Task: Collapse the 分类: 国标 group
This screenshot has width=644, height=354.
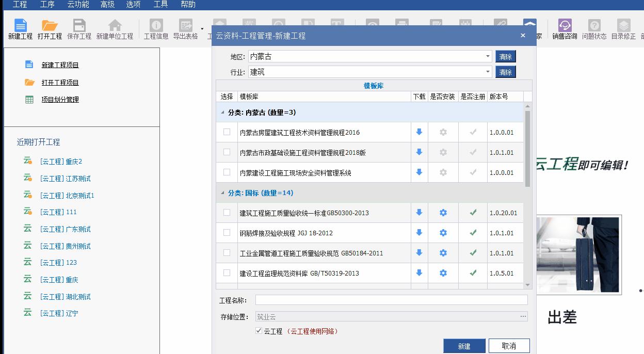Action: pos(223,193)
